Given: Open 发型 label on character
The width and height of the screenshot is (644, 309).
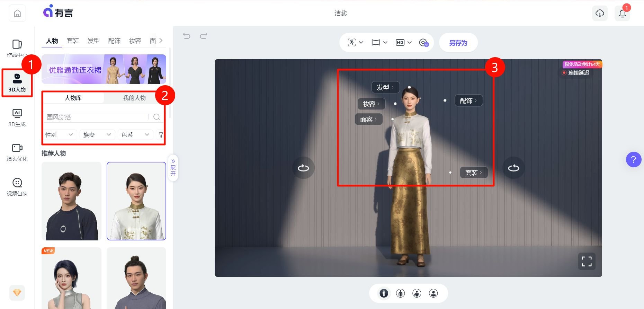Looking at the screenshot, I should point(385,87).
